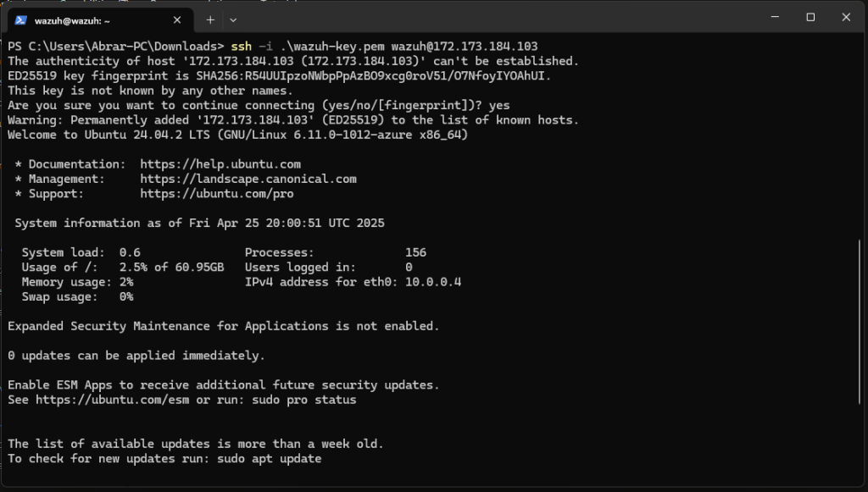
Task: Click the vertical scrollbar thumb
Action: (x=860, y=322)
